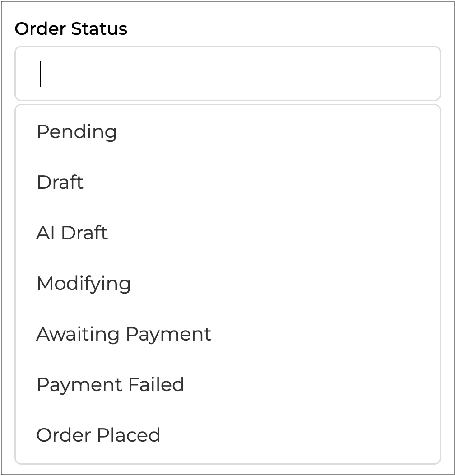Change the status to Modifying
The height and width of the screenshot is (476, 455).
pyautogui.click(x=84, y=284)
